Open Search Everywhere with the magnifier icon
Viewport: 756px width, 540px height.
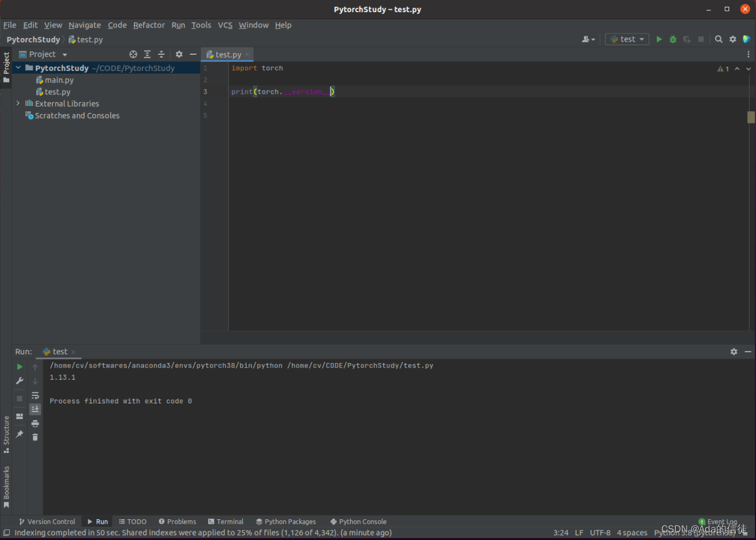click(x=719, y=39)
